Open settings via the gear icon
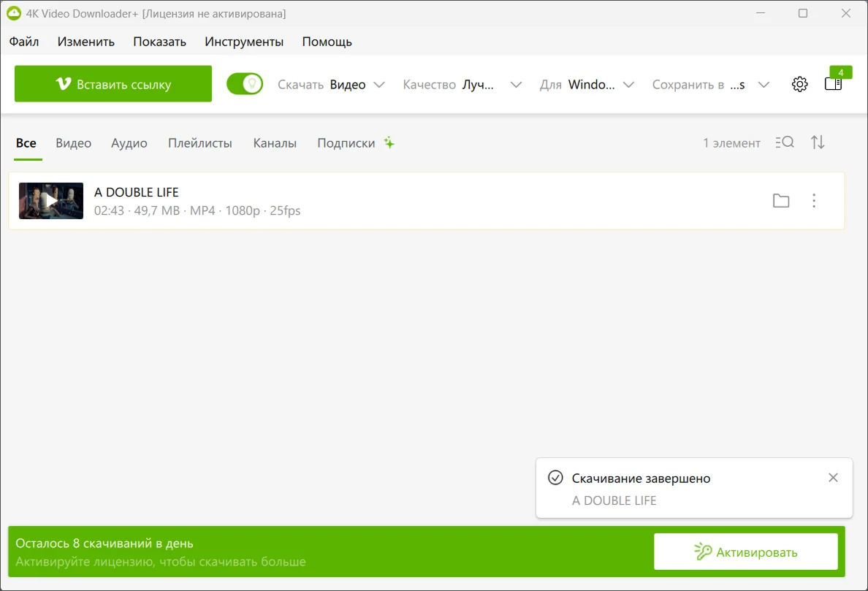868x591 pixels. (799, 84)
